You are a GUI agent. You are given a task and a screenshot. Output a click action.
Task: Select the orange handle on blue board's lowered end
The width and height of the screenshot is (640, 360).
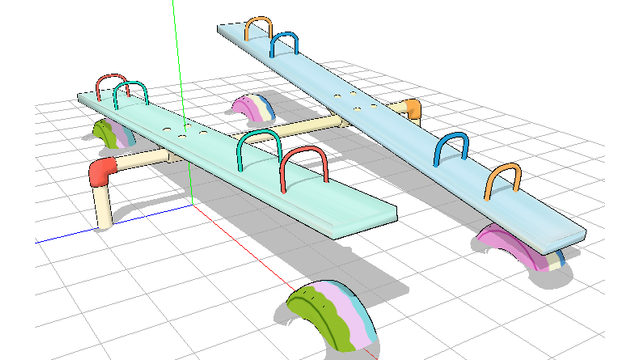503,182
